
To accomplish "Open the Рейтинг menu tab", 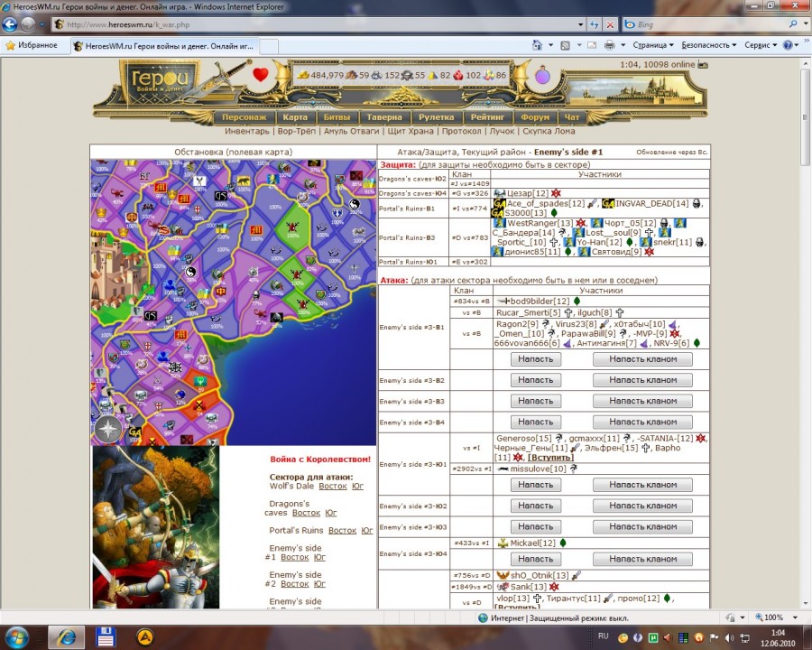I will tap(487, 117).
